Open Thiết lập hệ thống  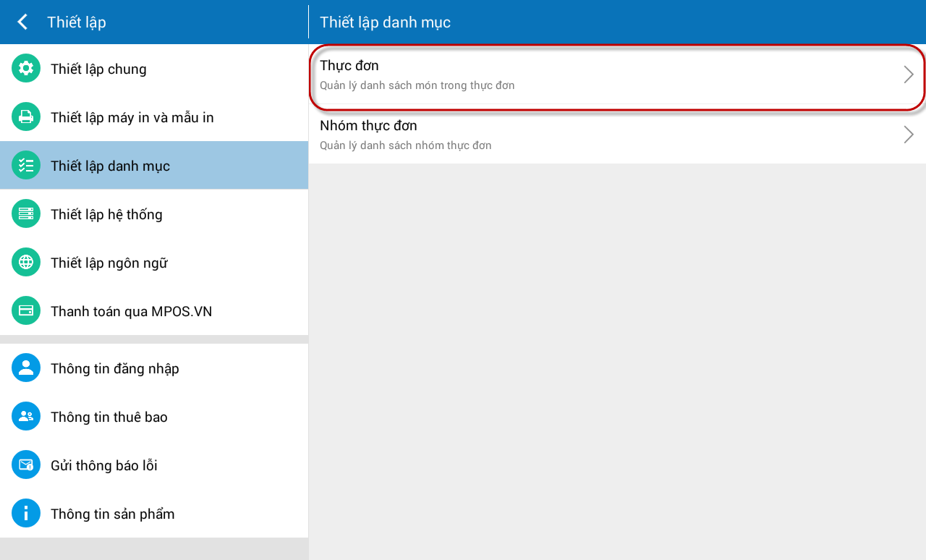pyautogui.click(x=154, y=214)
